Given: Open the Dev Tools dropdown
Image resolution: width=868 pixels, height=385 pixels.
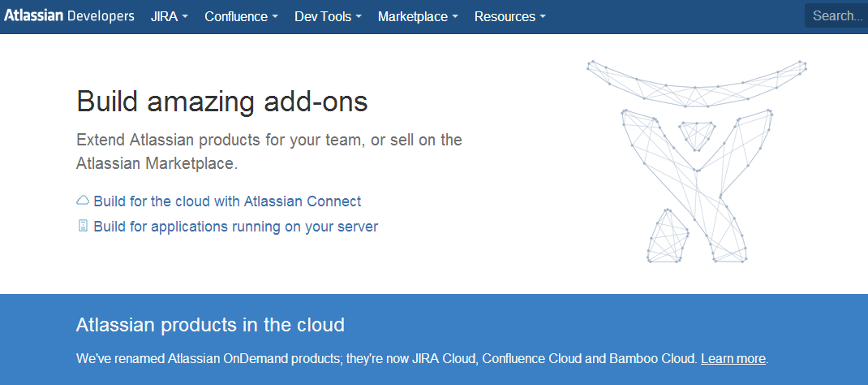Looking at the screenshot, I should [x=328, y=16].
